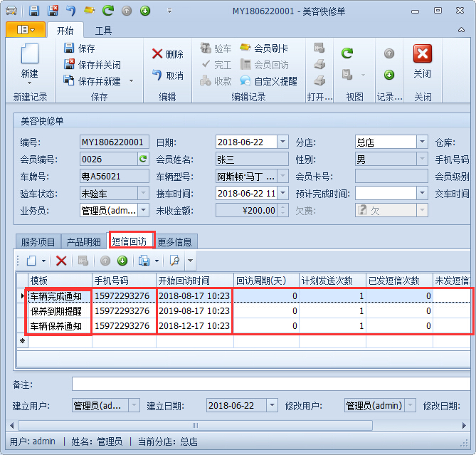Expand the 分店 branch dropdown

[x=422, y=142]
